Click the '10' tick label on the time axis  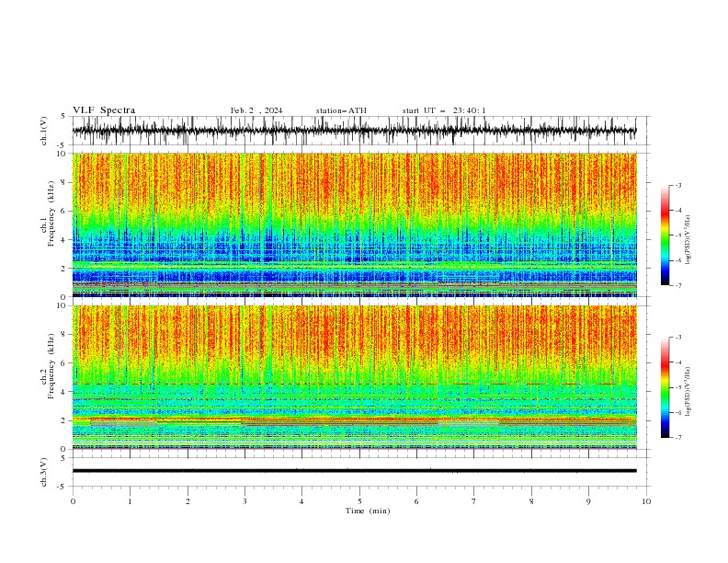coord(646,501)
